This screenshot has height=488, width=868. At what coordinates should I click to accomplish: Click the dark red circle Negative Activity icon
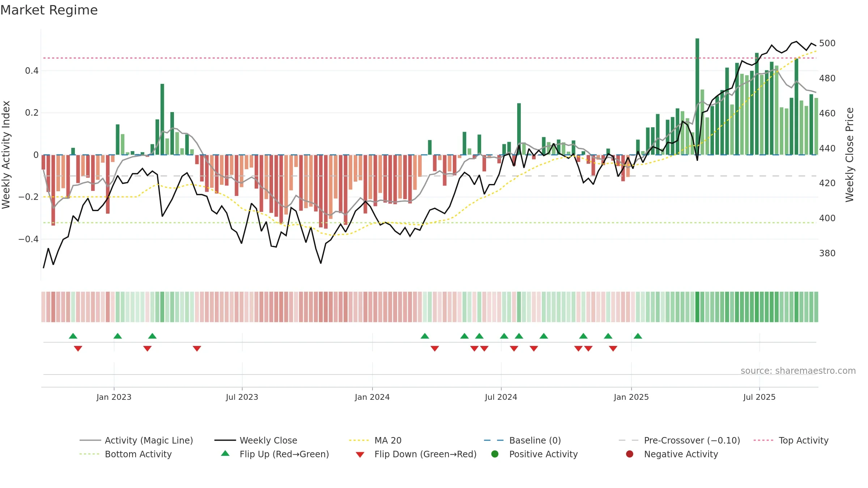[x=630, y=454]
